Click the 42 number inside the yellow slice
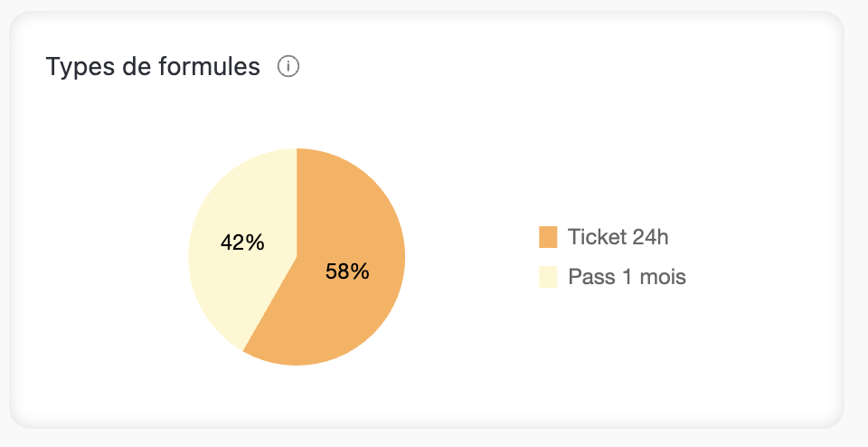868x447 pixels. (233, 243)
